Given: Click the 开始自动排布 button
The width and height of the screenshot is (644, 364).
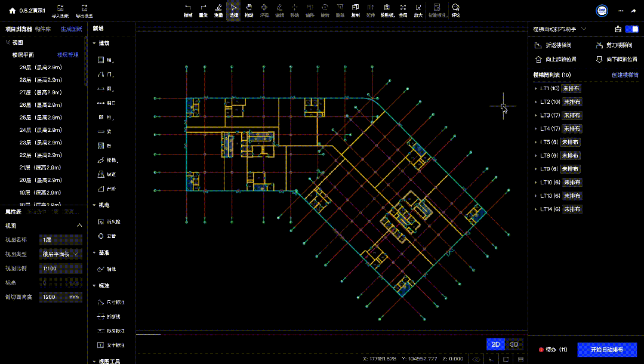Looking at the screenshot, I should tap(607, 350).
